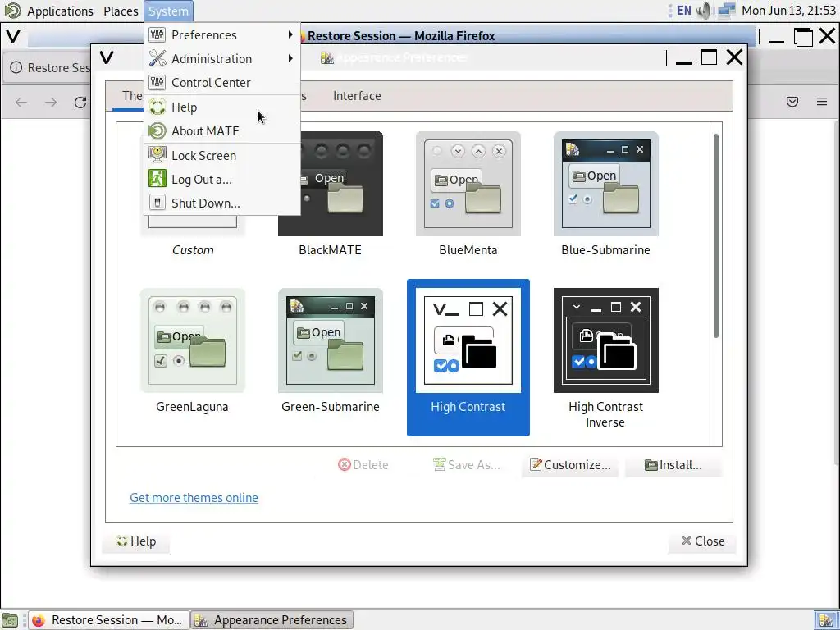Click the Lock Screen monitor icon
This screenshot has height=630, width=840.
pyautogui.click(x=157, y=155)
